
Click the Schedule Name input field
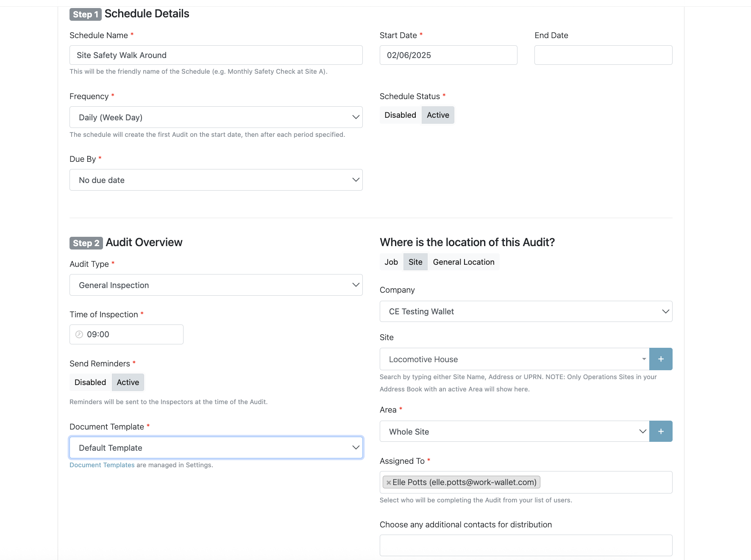pos(216,55)
